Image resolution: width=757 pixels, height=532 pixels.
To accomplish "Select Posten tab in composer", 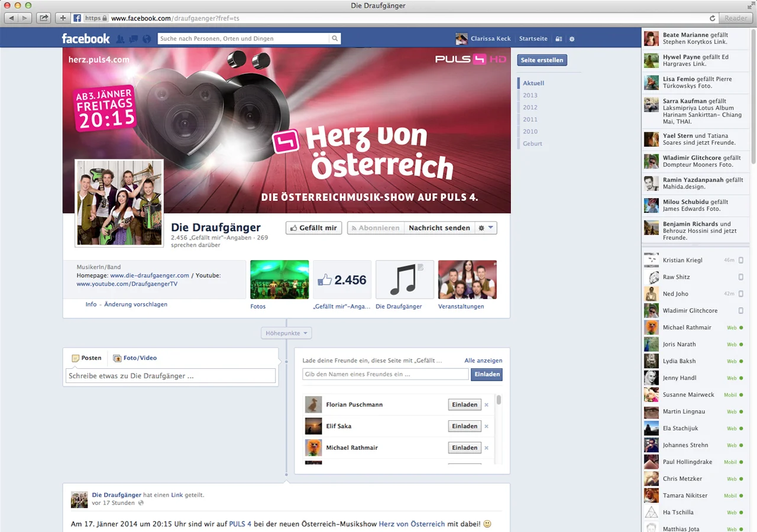I will coord(86,358).
